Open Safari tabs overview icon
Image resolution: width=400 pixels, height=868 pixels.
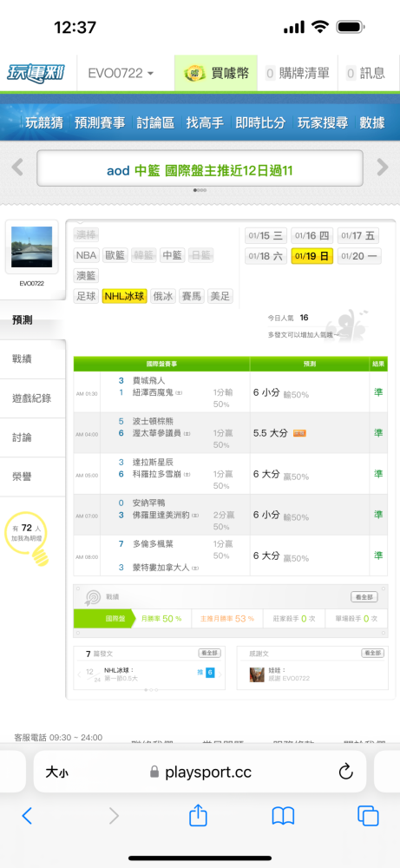click(x=368, y=816)
